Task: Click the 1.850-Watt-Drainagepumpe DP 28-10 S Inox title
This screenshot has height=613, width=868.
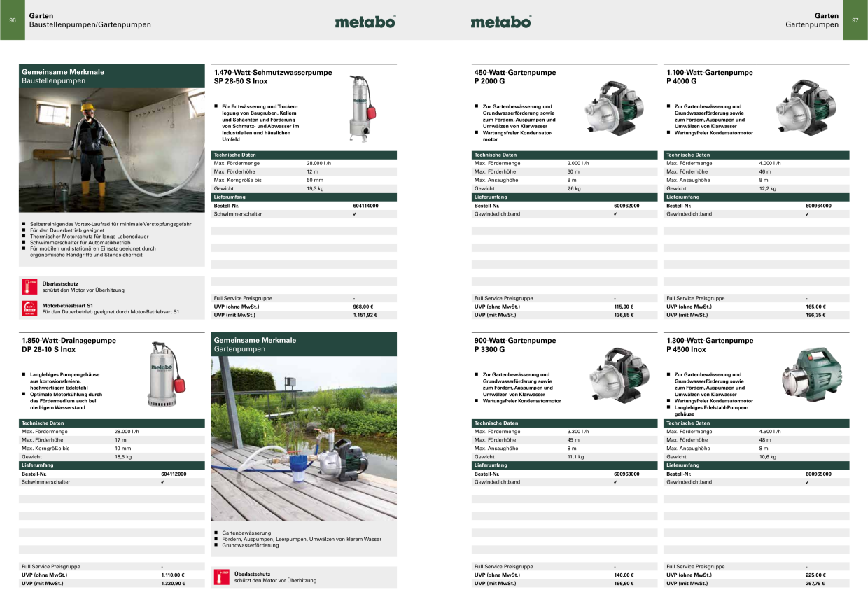Action: 69,345
